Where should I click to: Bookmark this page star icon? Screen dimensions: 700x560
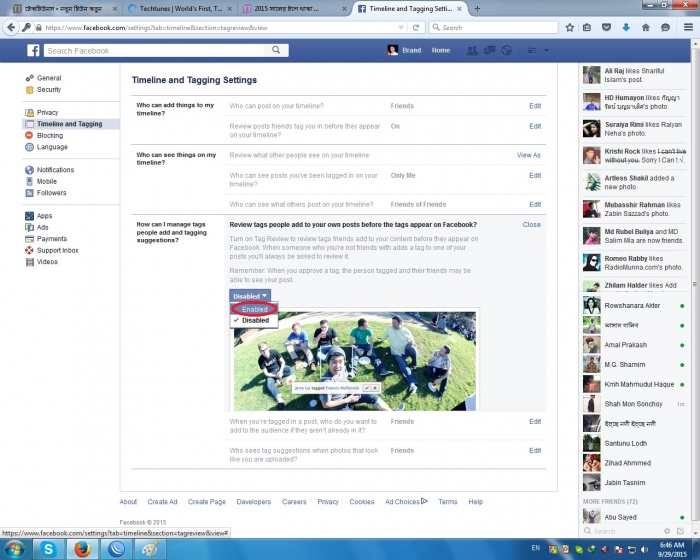[570, 28]
